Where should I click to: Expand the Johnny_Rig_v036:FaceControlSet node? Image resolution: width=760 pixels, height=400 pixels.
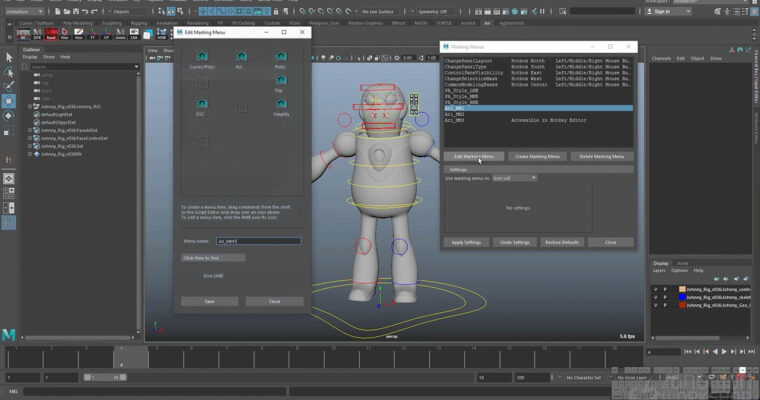[30, 138]
